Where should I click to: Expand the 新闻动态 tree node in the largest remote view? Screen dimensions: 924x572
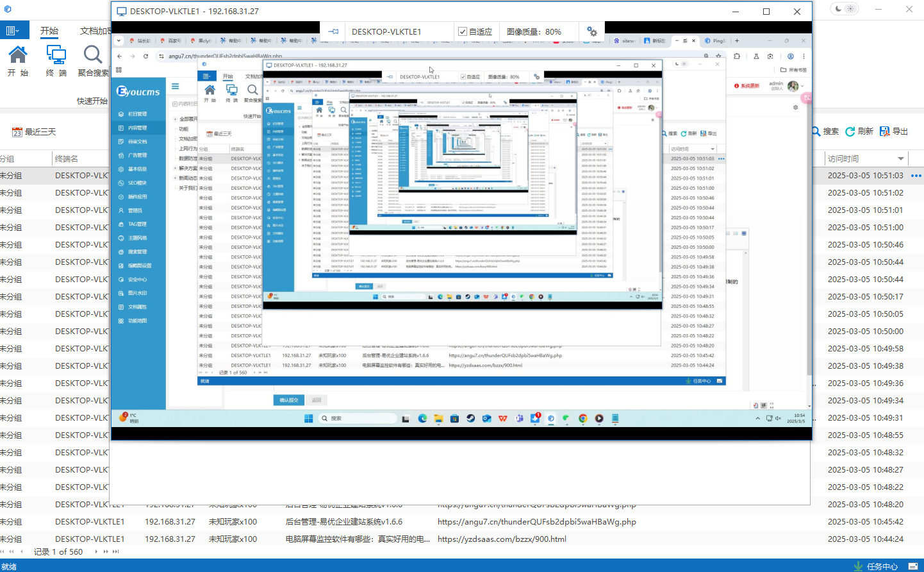(x=175, y=178)
